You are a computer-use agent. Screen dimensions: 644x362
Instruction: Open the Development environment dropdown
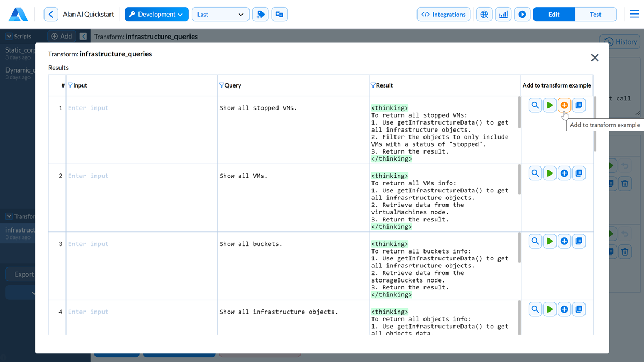pos(157,15)
